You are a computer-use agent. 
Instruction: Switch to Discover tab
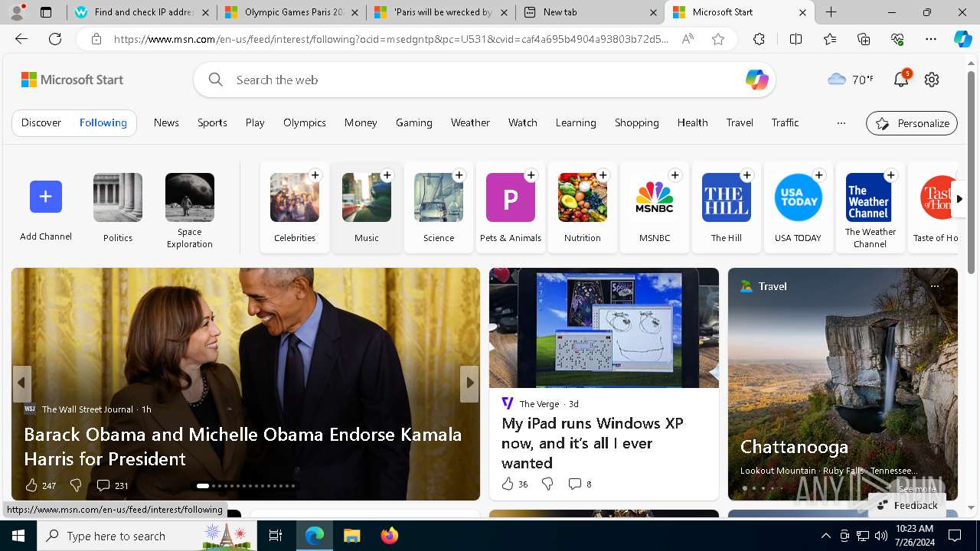41,122
